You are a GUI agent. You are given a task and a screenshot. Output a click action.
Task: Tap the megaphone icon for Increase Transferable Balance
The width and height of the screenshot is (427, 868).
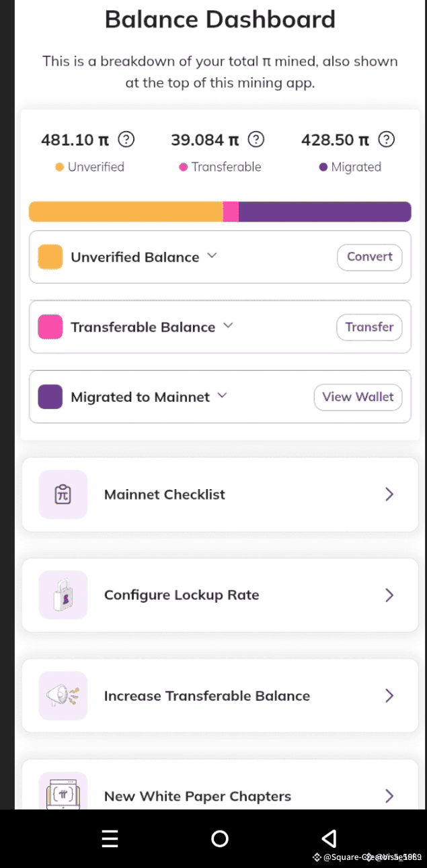pos(63,695)
